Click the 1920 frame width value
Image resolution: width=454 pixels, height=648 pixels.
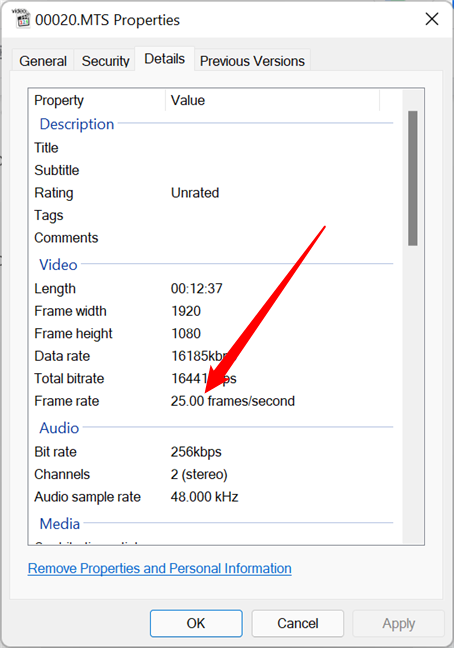186,311
